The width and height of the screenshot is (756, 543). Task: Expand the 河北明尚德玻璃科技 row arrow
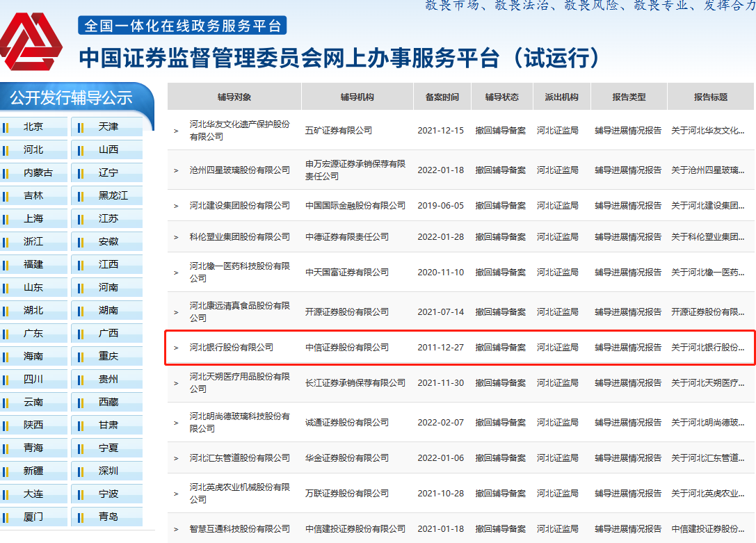coord(176,423)
